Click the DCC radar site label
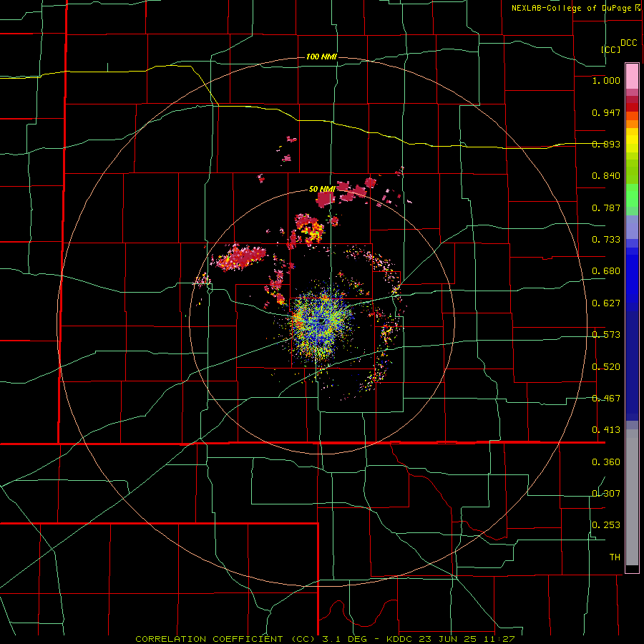This screenshot has height=644, width=644. click(x=628, y=43)
